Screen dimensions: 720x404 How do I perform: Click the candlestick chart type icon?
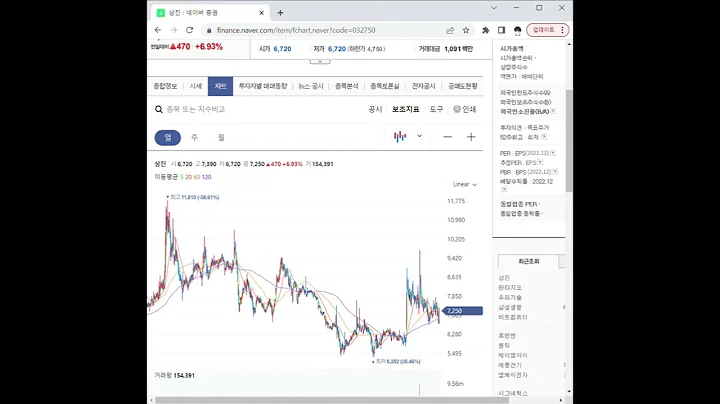(400, 136)
